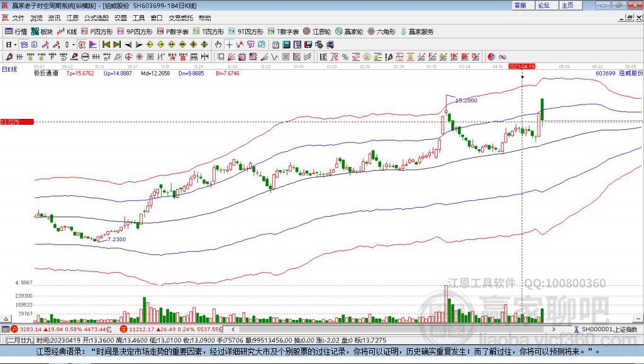Image resolution: width=644 pixels, height=364 pixels.
Task: Select the hand pan tool
Action: pyautogui.click(x=218, y=45)
